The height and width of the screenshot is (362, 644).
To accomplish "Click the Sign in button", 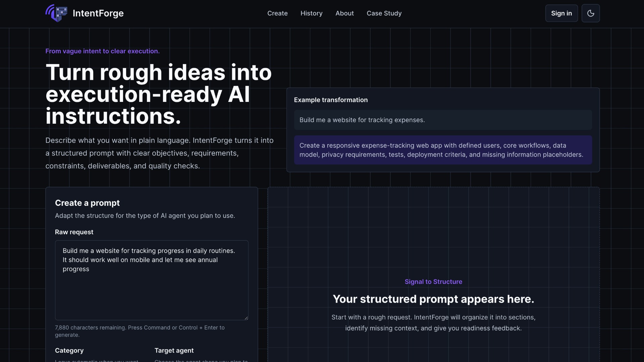I will click(561, 13).
